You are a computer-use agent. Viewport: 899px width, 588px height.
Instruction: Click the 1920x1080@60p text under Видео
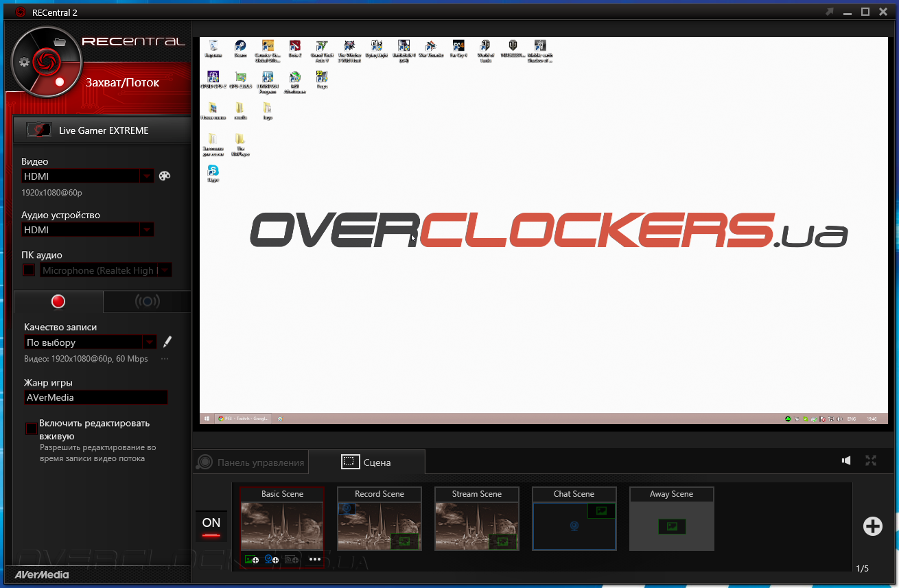pos(51,193)
